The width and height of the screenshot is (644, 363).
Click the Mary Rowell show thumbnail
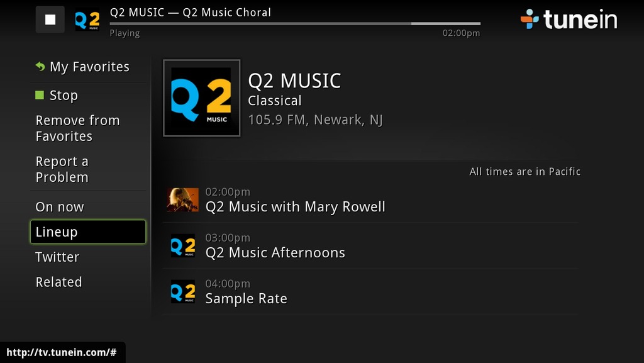coord(183,200)
